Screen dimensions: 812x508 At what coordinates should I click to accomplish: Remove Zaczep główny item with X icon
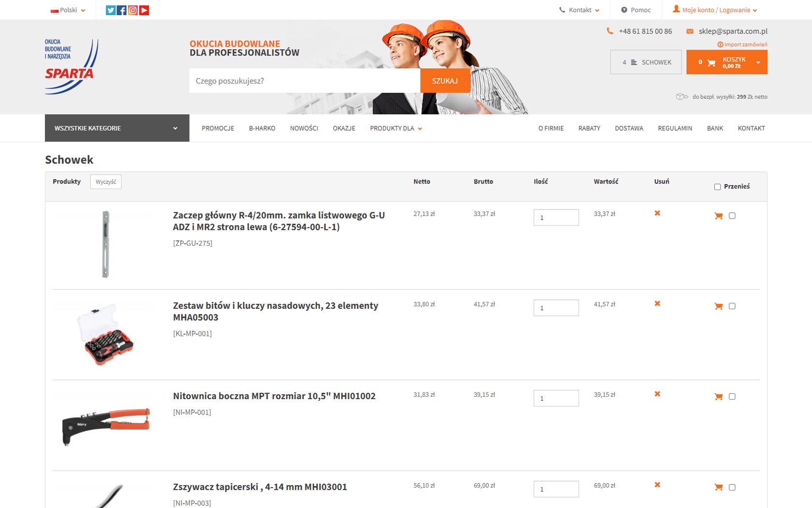657,213
